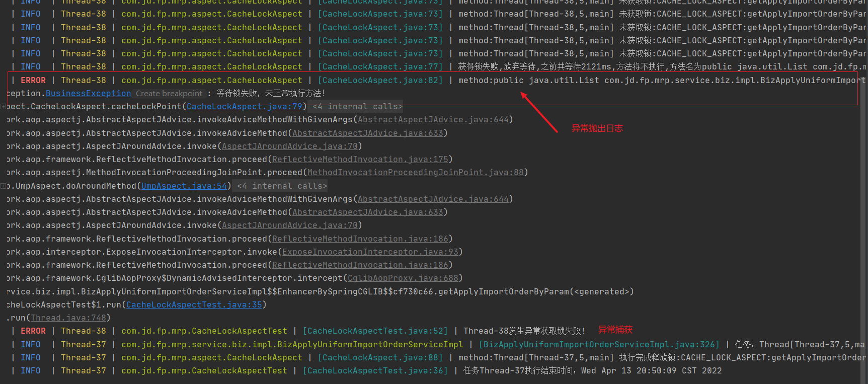Viewport: 868px width, 384px height.
Task: Click the [CacheLockAspectTest.java:36] location text
Action: click(x=375, y=371)
